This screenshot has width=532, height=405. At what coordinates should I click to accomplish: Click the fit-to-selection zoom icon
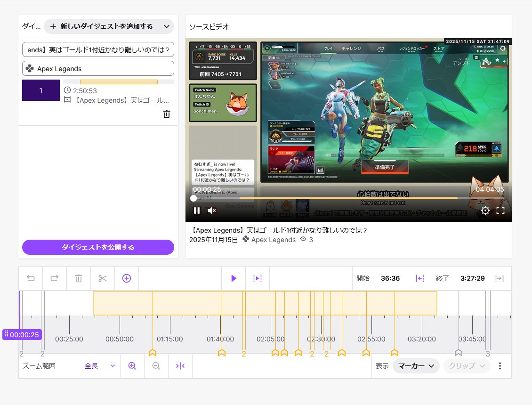click(x=180, y=366)
